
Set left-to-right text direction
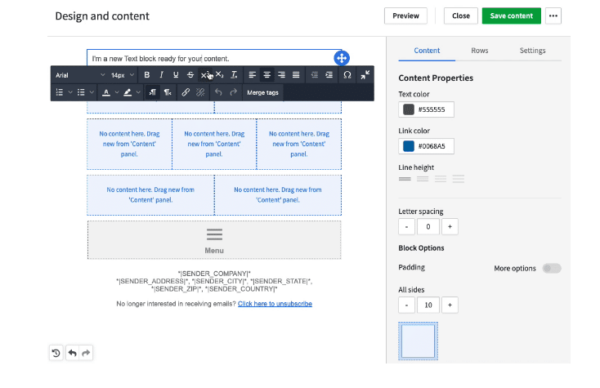(x=152, y=92)
